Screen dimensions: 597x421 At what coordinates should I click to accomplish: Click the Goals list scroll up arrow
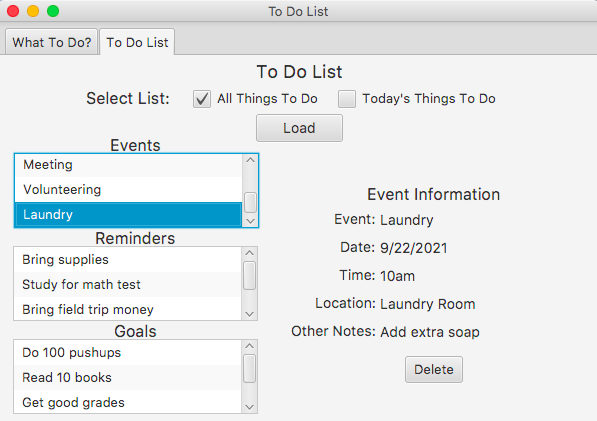coord(249,346)
